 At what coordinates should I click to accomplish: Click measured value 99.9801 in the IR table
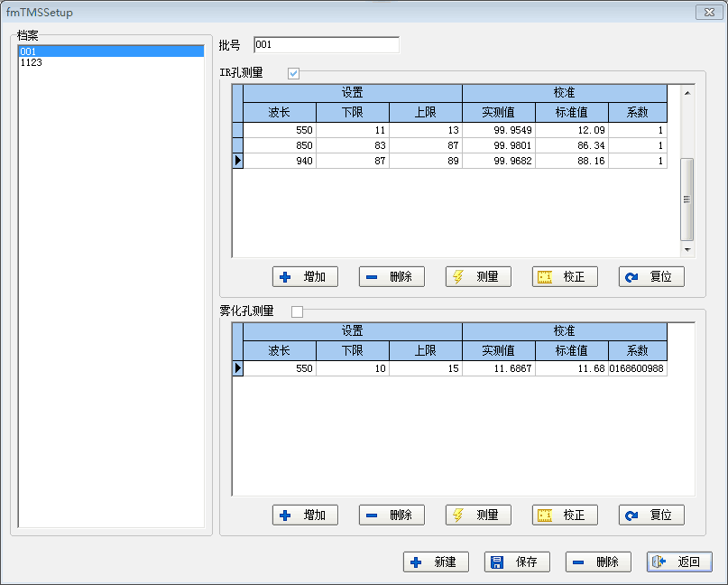[x=499, y=145]
